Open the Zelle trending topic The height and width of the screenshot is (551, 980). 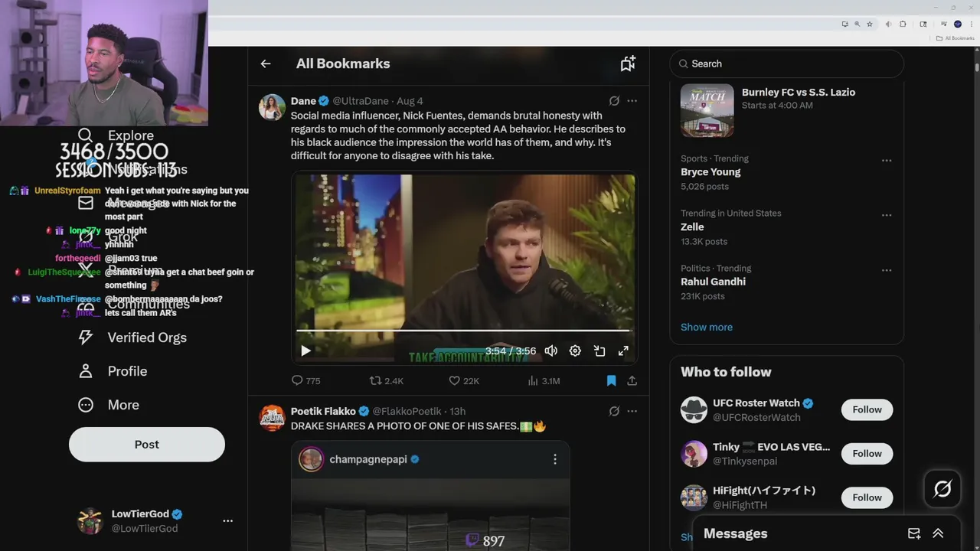tap(692, 227)
